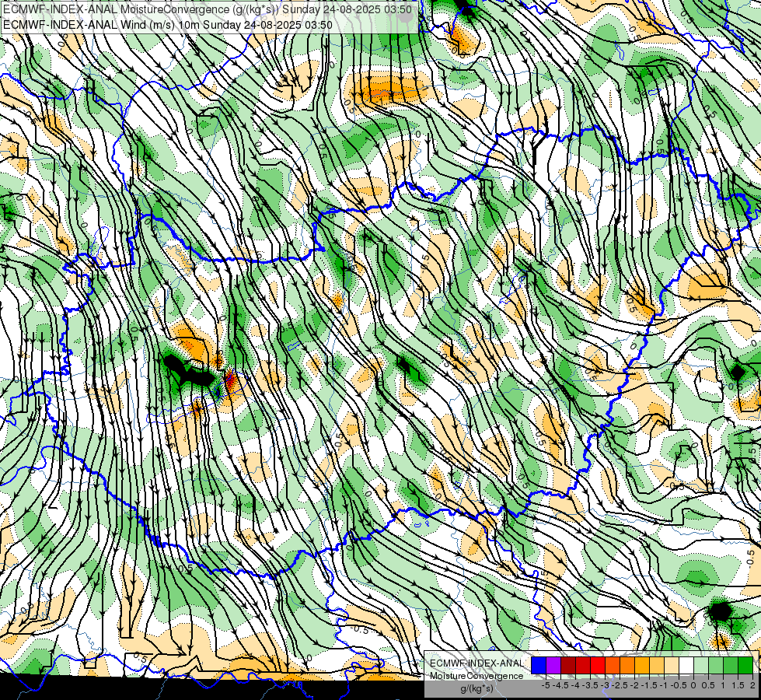The image size is (761, 700).
Task: Click the Wind (m/s) 10m title line
Action: [168, 24]
